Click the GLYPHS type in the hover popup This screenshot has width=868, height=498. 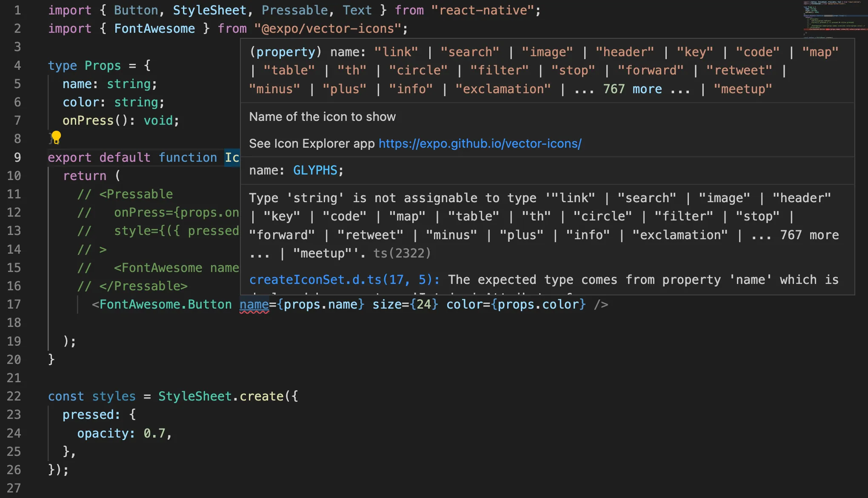[315, 170]
